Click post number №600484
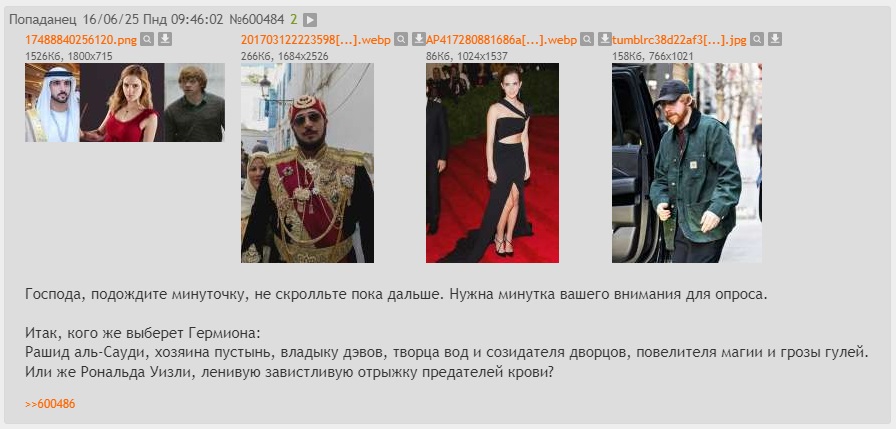The image size is (896, 429). tap(257, 19)
